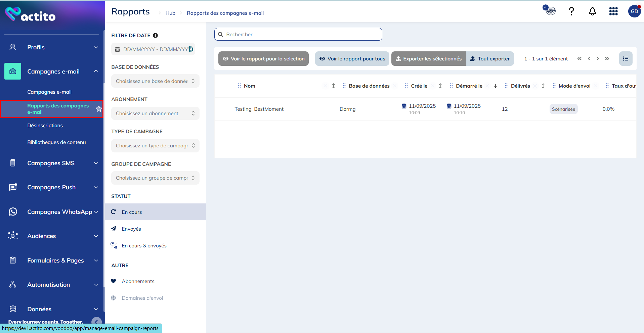Click the GD user avatar

[634, 11]
